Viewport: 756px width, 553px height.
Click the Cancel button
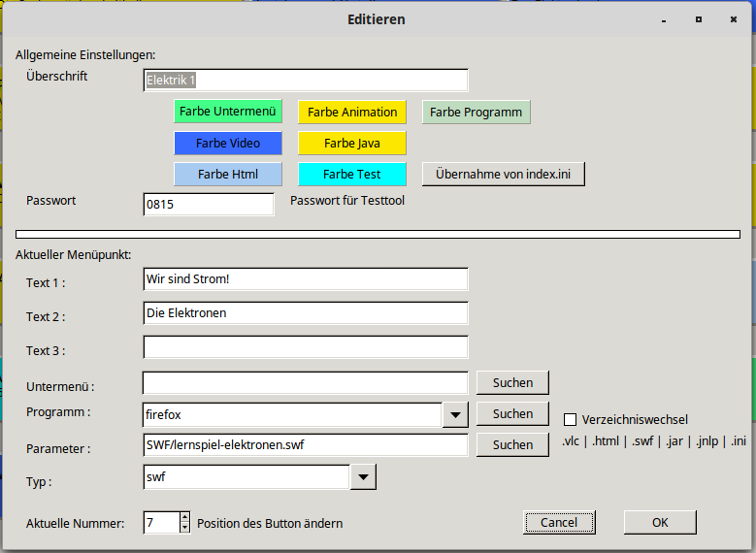[559, 522]
